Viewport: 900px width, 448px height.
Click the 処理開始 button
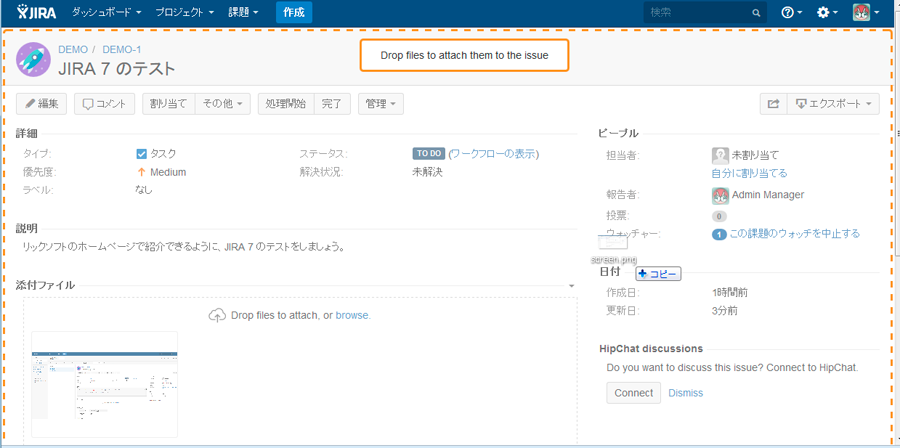tap(286, 104)
